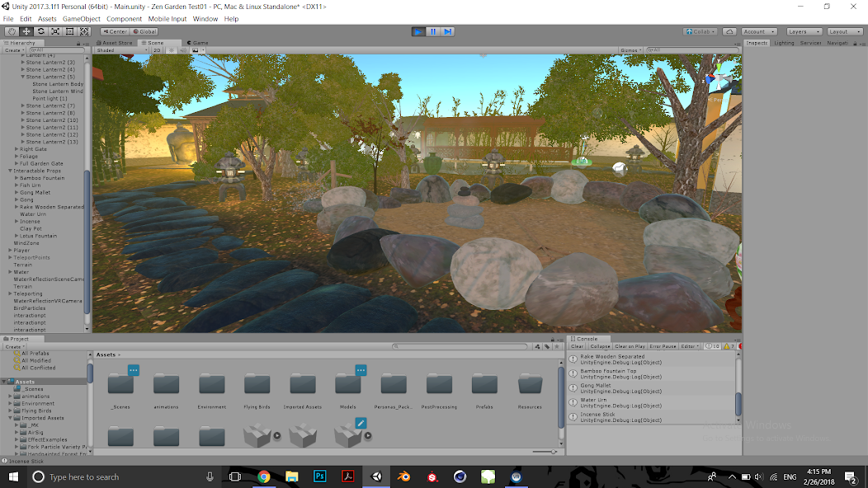868x488 pixels.
Task: Click the Center pivot toggle button
Action: tap(116, 30)
